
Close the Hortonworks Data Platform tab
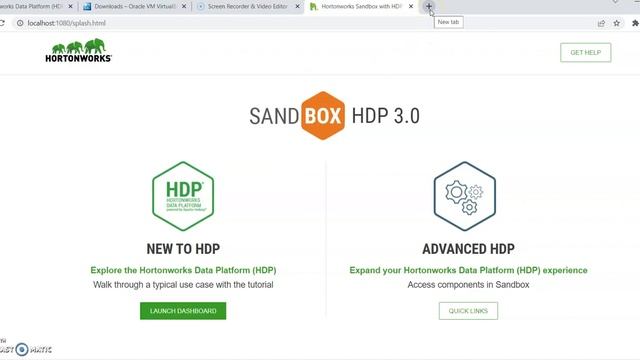71,7
